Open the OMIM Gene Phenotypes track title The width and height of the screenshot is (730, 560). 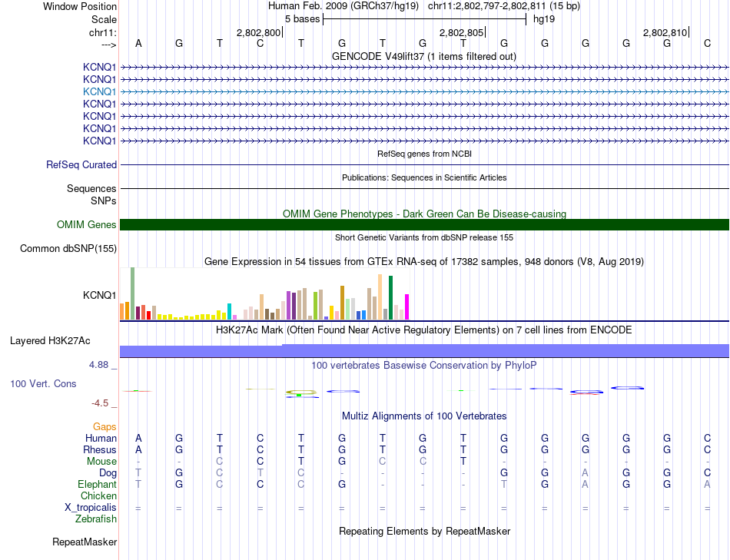424,214
